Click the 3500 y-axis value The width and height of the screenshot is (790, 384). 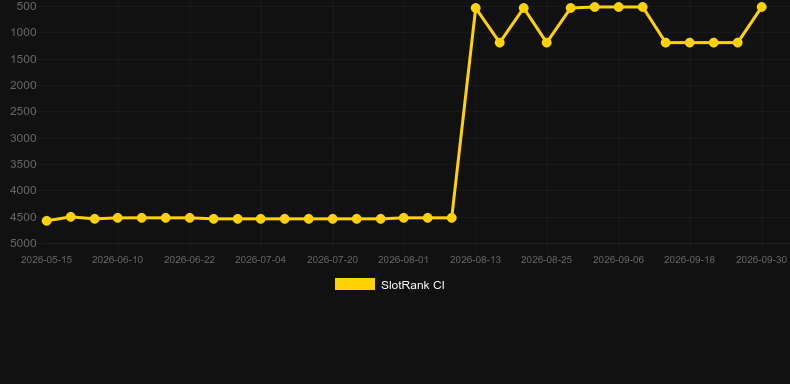pyautogui.click(x=24, y=164)
